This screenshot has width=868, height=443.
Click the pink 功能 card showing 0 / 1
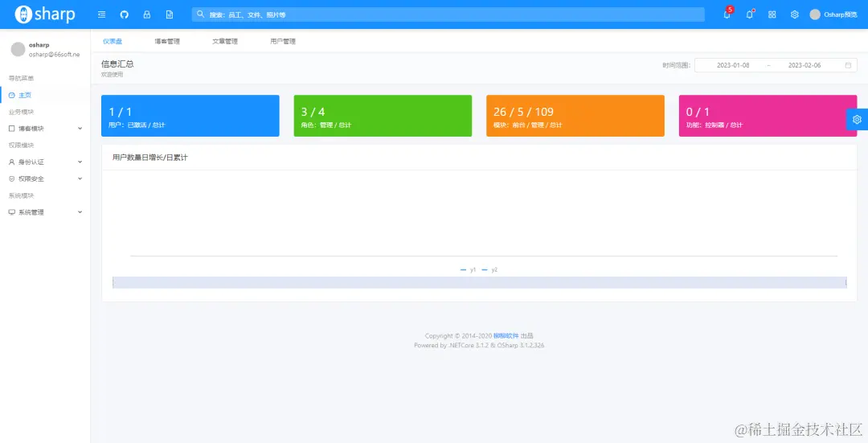tap(768, 116)
